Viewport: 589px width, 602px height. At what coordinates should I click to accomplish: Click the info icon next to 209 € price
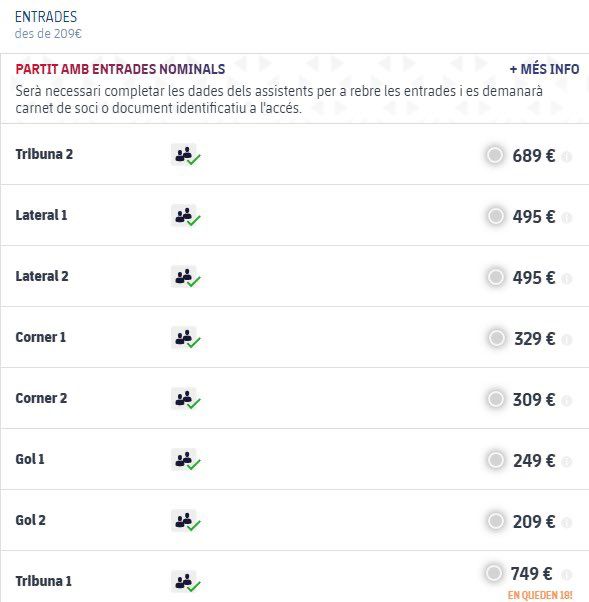[567, 523]
